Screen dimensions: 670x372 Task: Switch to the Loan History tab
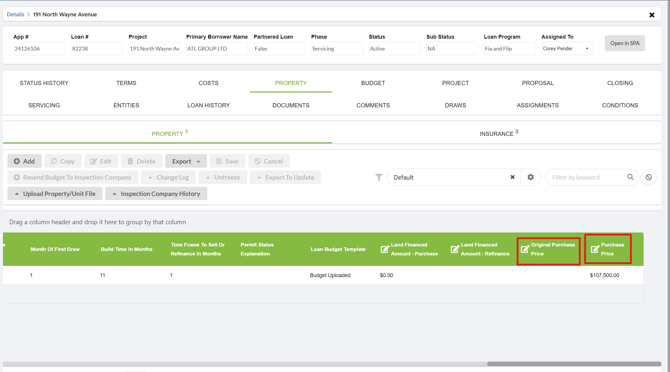point(209,105)
